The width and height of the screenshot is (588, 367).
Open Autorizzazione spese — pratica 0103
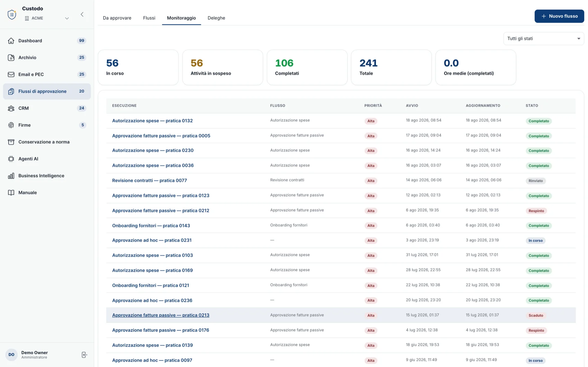click(x=152, y=255)
